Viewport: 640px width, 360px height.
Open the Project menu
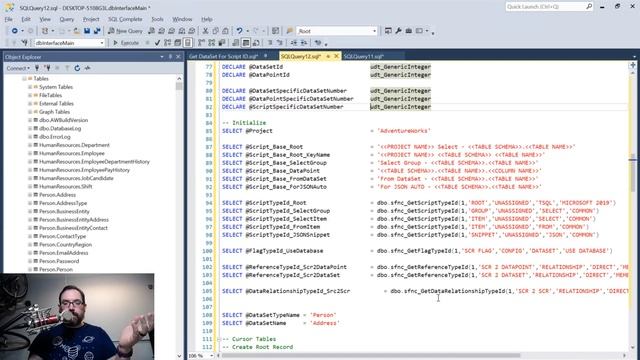[x=91, y=19]
